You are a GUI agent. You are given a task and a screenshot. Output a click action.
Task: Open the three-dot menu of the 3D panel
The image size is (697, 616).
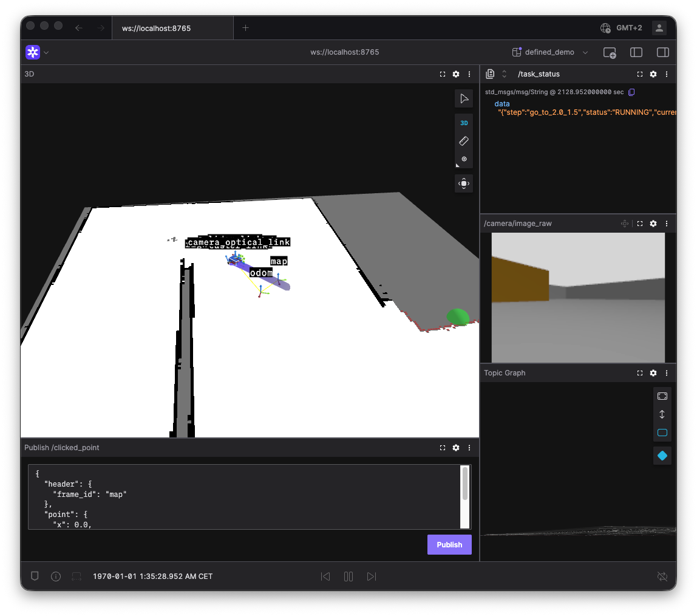pos(469,74)
